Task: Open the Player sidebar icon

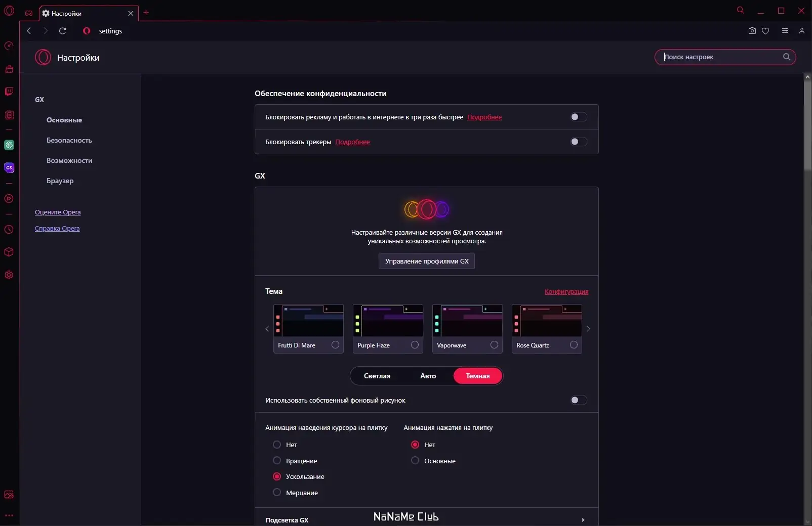Action: [x=9, y=199]
